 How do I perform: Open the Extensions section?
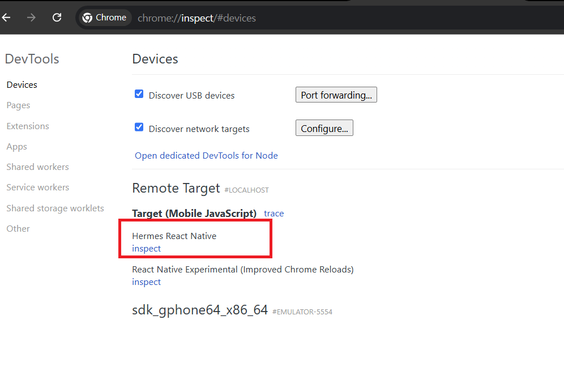pos(28,126)
